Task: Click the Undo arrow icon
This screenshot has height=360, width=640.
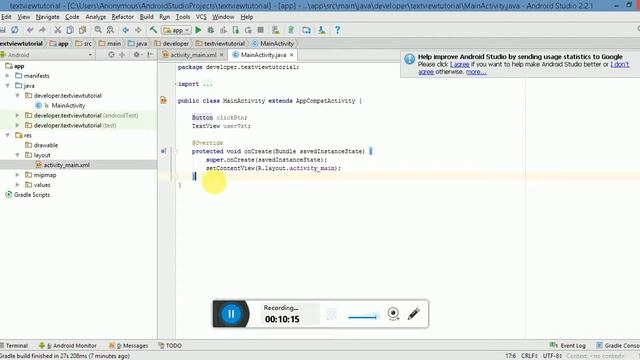Action: (x=30, y=30)
